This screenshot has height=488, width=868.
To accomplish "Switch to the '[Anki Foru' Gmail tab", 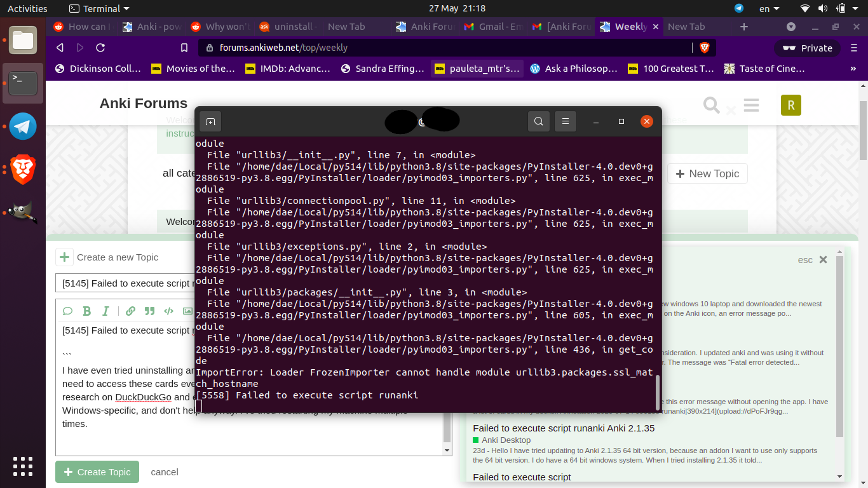I will pyautogui.click(x=562, y=27).
